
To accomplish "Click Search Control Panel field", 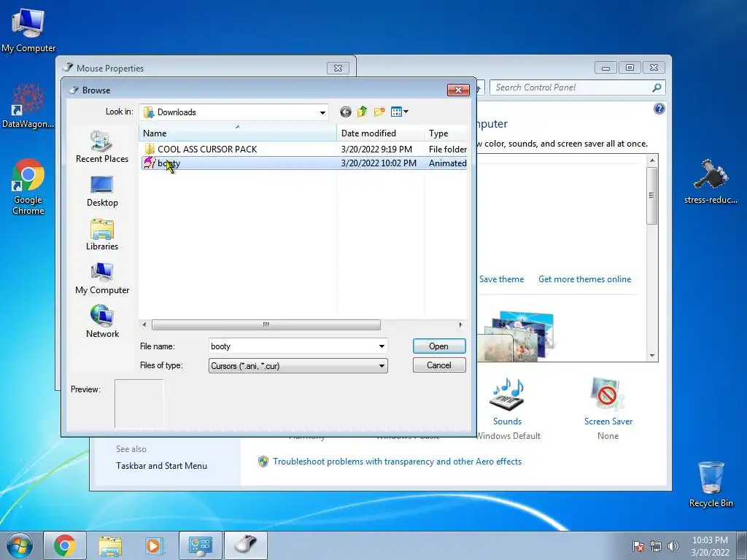I will coord(572,87).
